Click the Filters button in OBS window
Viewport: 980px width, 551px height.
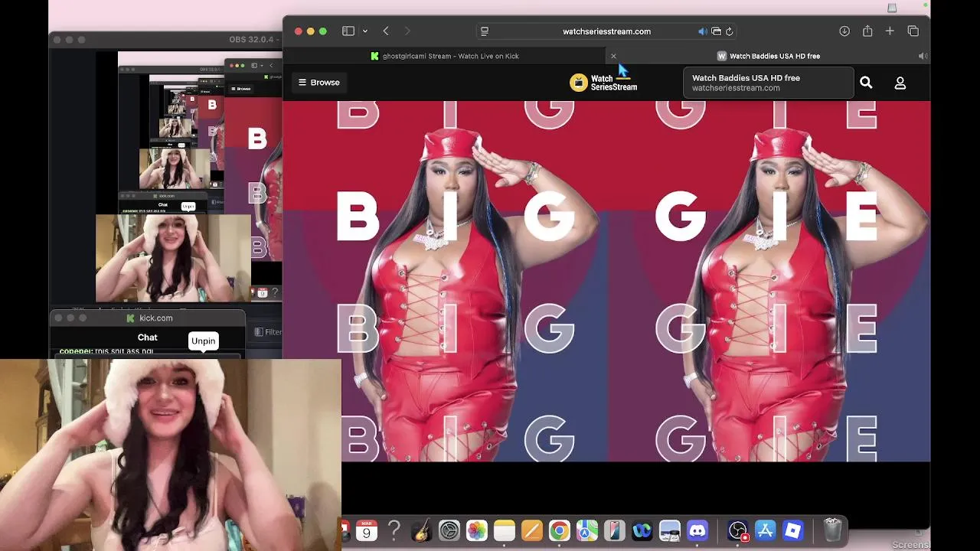point(268,332)
